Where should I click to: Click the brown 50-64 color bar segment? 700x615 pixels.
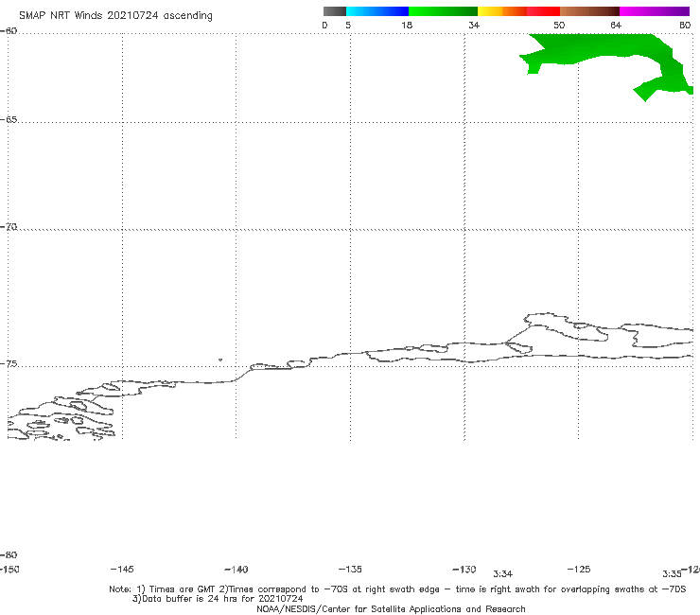[589, 11]
